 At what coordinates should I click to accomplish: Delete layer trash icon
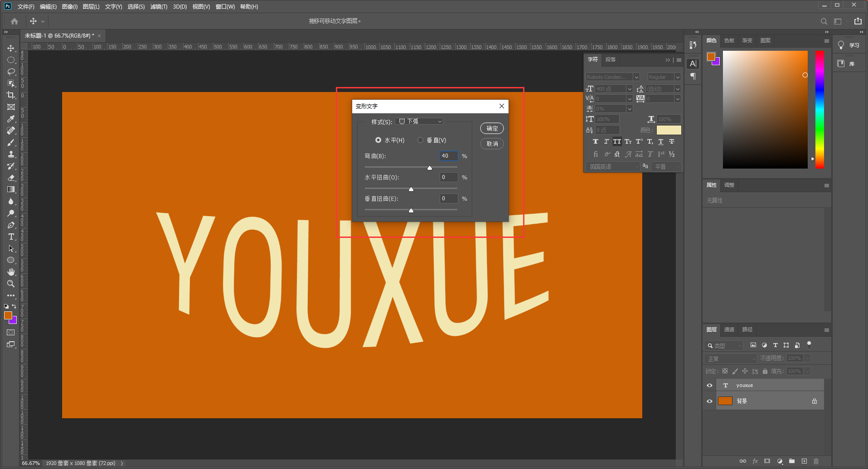pos(816,461)
